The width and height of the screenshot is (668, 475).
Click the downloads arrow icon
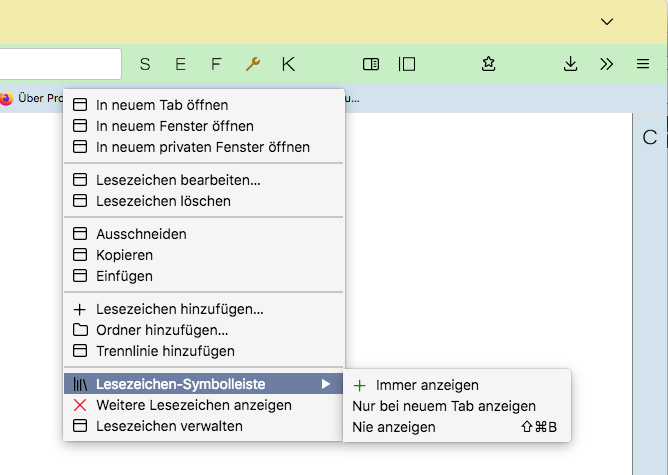coord(570,64)
